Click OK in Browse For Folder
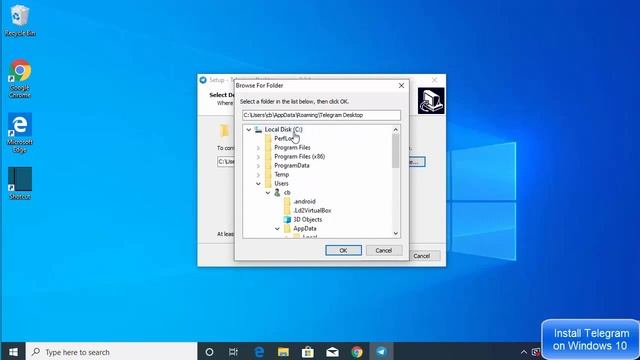 click(x=343, y=250)
